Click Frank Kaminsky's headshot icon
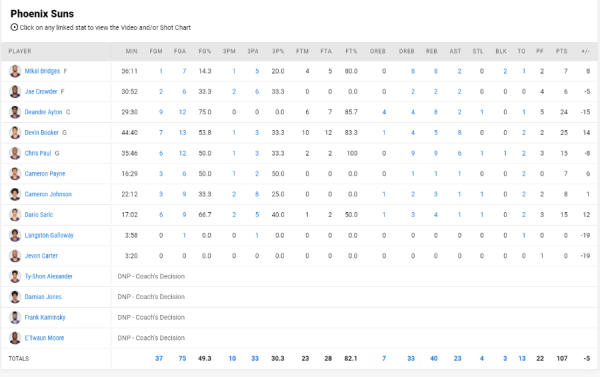The height and width of the screenshot is (377, 600). point(15,317)
